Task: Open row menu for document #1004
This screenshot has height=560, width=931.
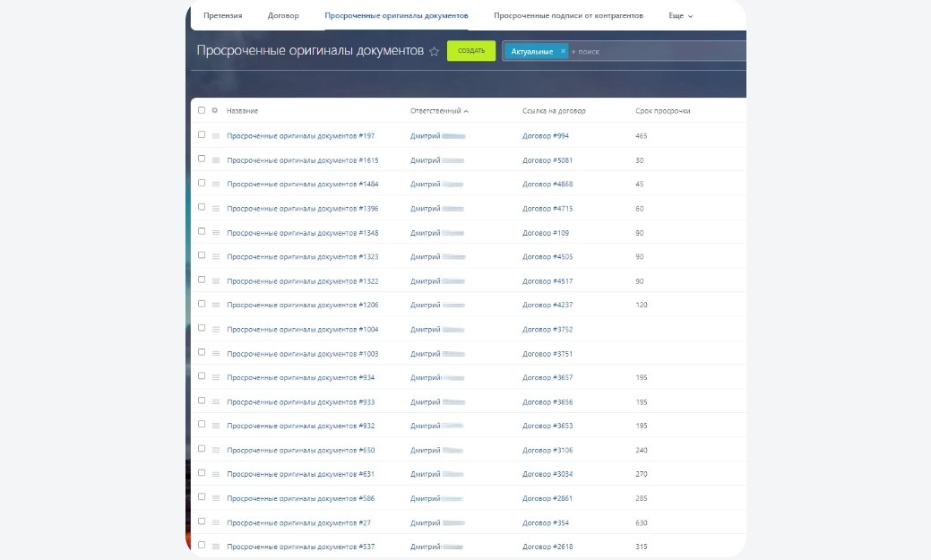Action: pyautogui.click(x=216, y=329)
